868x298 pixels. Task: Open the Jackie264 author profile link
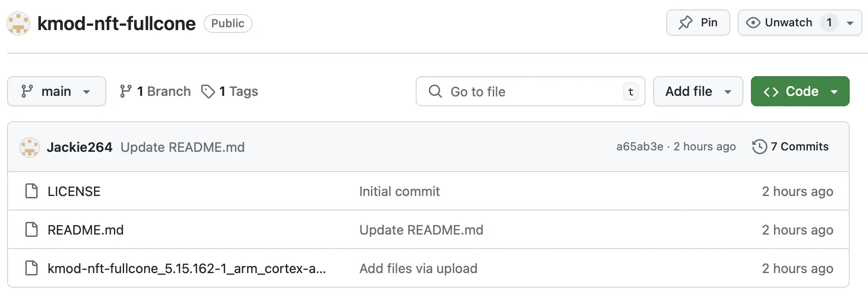[79, 147]
